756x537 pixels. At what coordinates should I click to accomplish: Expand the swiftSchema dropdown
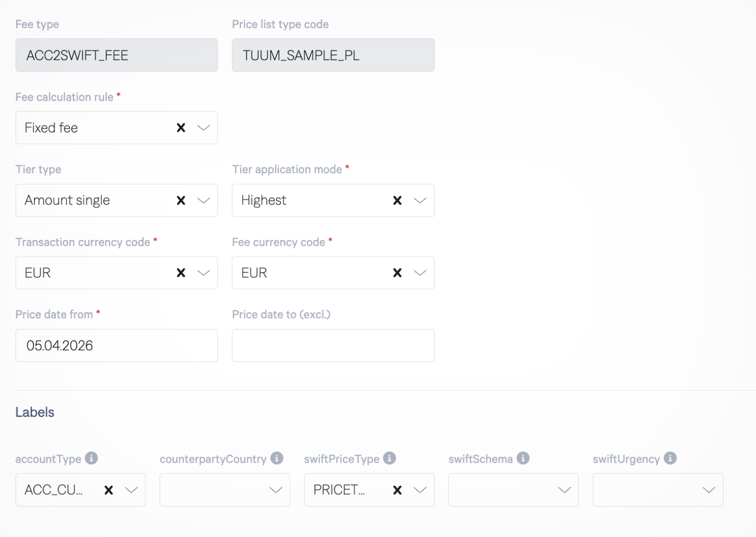coord(564,490)
